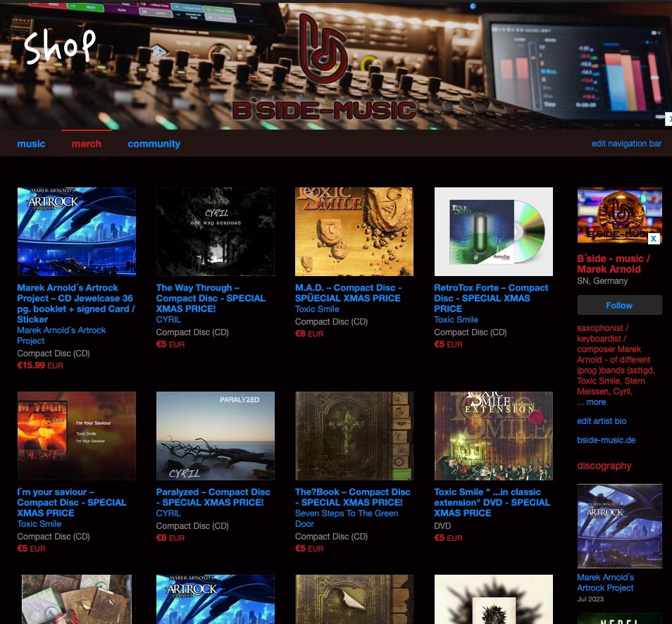Click the Jul 2023 release date text

click(590, 599)
